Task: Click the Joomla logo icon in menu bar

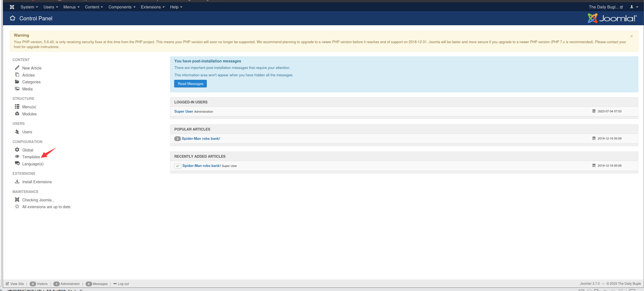Action: (12, 7)
